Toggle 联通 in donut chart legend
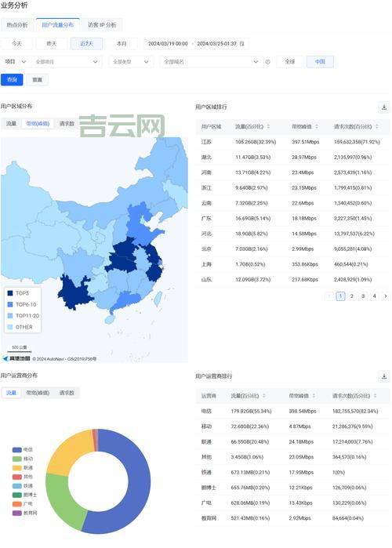Viewport: 392px width, 548px height. click(x=23, y=467)
